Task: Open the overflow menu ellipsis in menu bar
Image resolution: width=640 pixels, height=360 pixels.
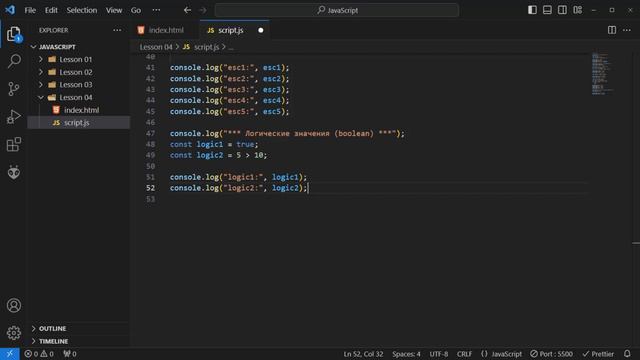Action: coord(156,10)
